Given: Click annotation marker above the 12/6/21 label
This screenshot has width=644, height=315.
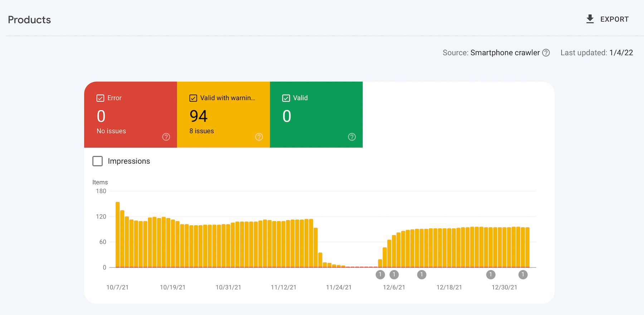Looking at the screenshot, I should point(394,275).
